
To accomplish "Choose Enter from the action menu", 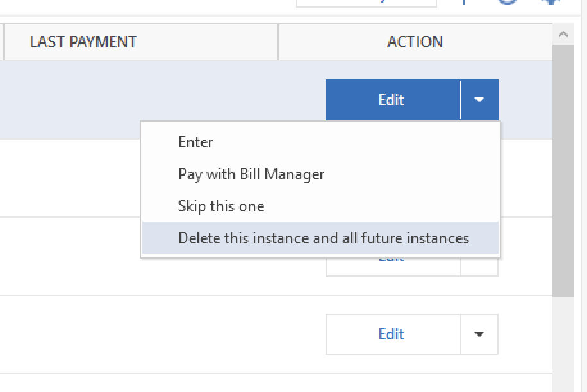I will point(195,142).
